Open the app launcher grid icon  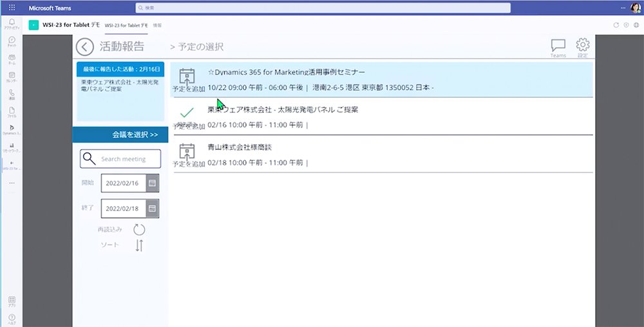click(x=12, y=8)
